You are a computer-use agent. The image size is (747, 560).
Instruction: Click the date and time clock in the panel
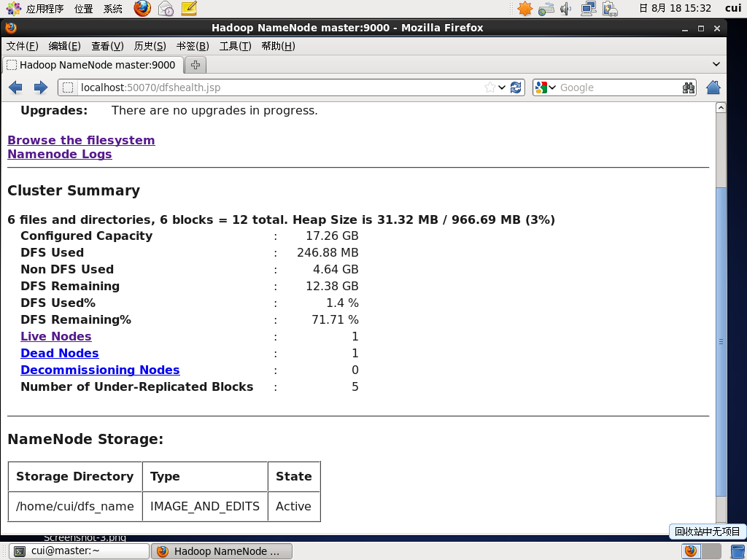coord(675,9)
